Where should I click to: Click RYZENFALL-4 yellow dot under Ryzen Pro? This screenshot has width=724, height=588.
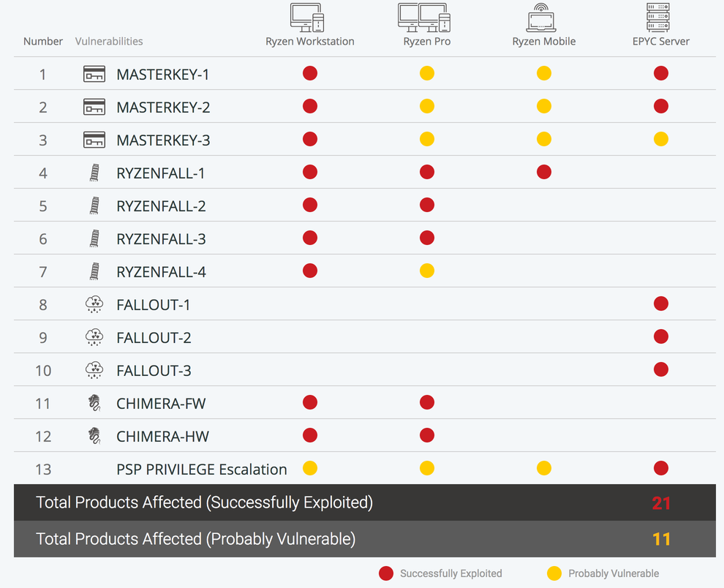427,270
